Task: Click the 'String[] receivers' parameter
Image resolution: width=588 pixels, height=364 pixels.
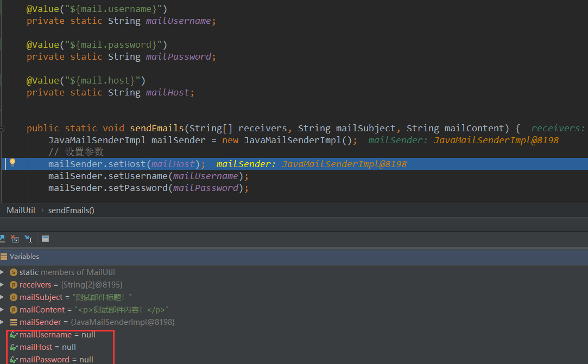Action: 238,128
